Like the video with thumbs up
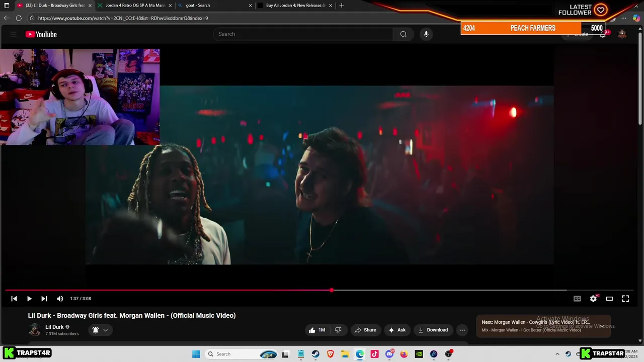 click(x=318, y=330)
